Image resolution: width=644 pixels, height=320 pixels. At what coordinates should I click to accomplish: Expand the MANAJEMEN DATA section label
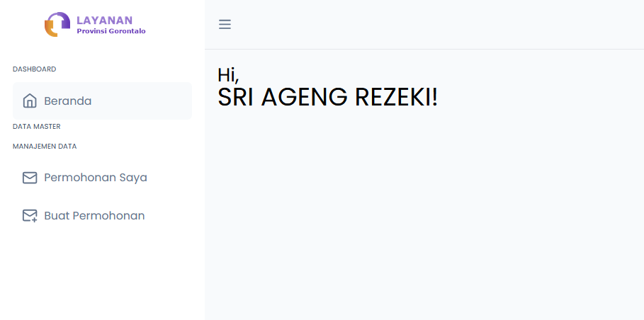coord(45,146)
